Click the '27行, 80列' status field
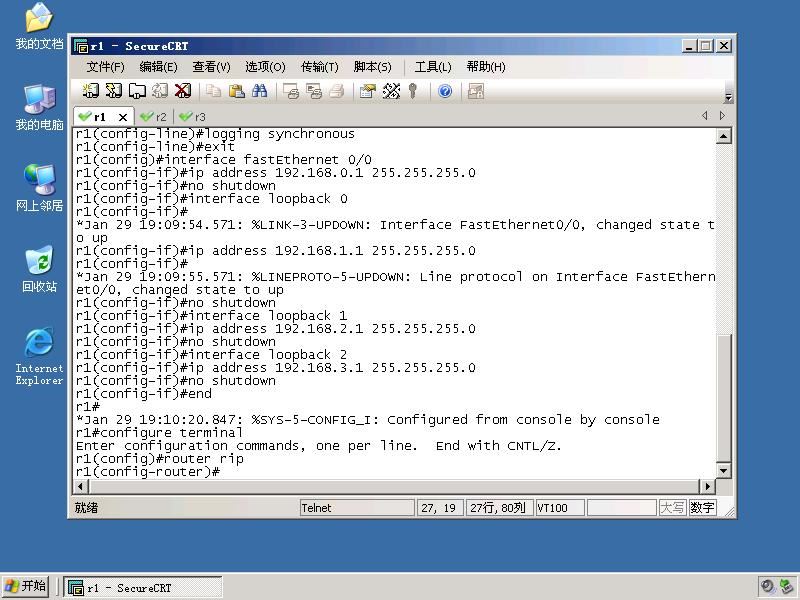Screen dimensions: 800x600 pyautogui.click(x=499, y=508)
